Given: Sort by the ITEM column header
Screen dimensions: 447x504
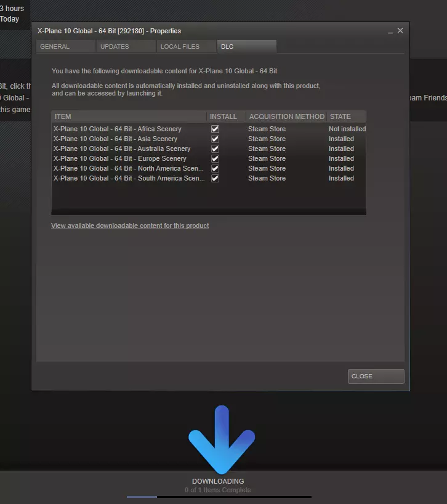Looking at the screenshot, I should click(x=129, y=116).
